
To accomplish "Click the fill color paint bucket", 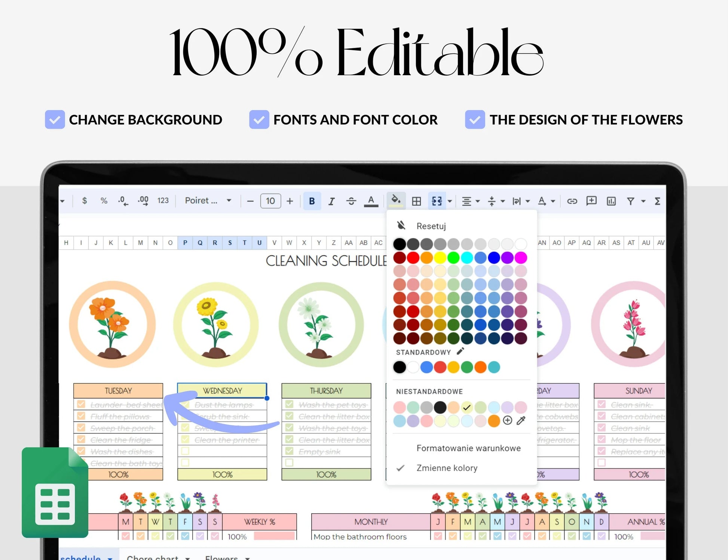I will click(x=396, y=200).
